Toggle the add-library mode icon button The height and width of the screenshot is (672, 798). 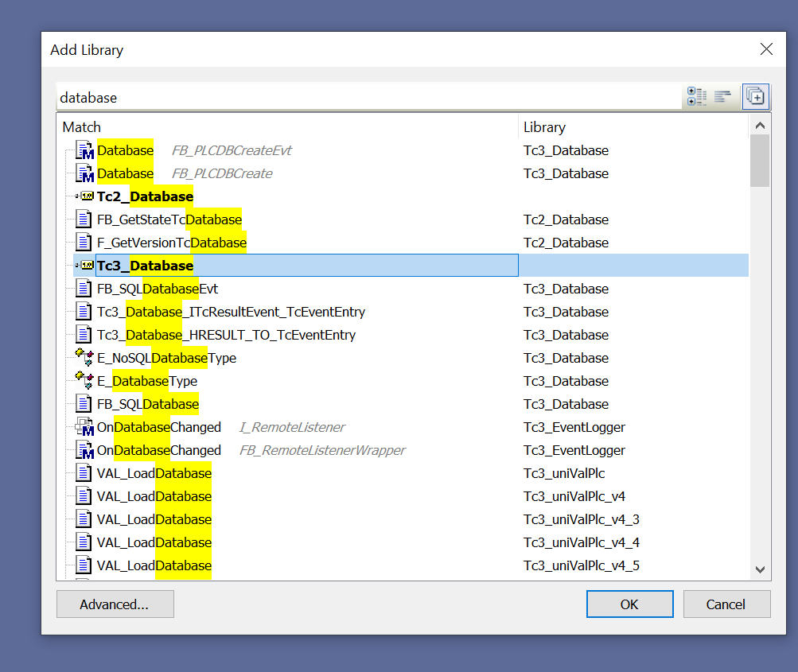click(755, 97)
